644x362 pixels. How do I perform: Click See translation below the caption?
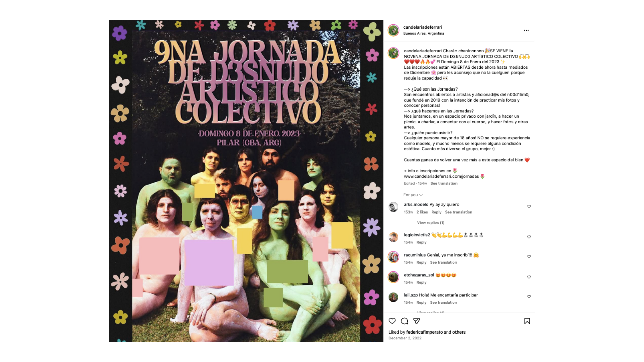click(444, 183)
